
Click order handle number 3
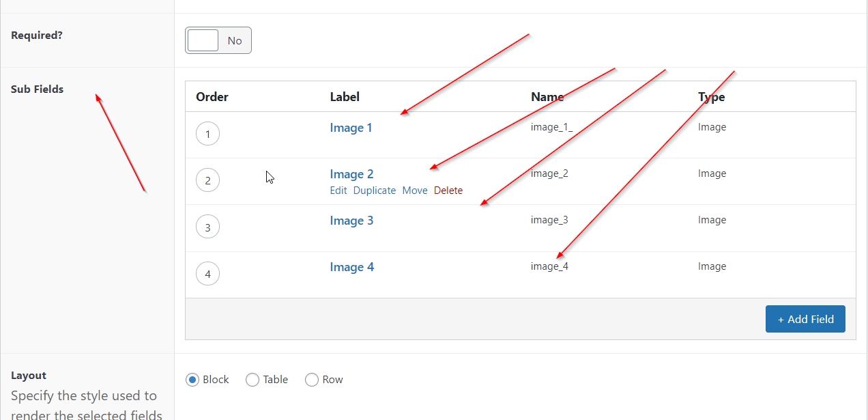(x=207, y=227)
